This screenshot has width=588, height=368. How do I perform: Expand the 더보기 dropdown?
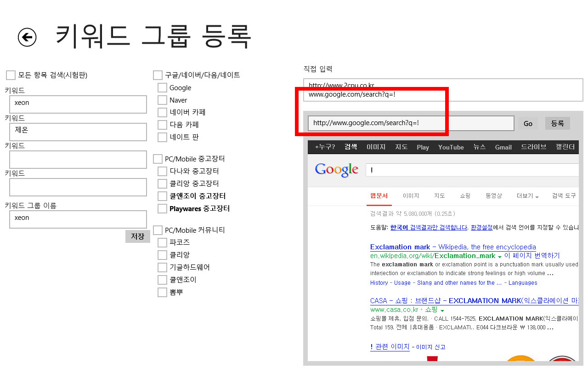coord(527,196)
